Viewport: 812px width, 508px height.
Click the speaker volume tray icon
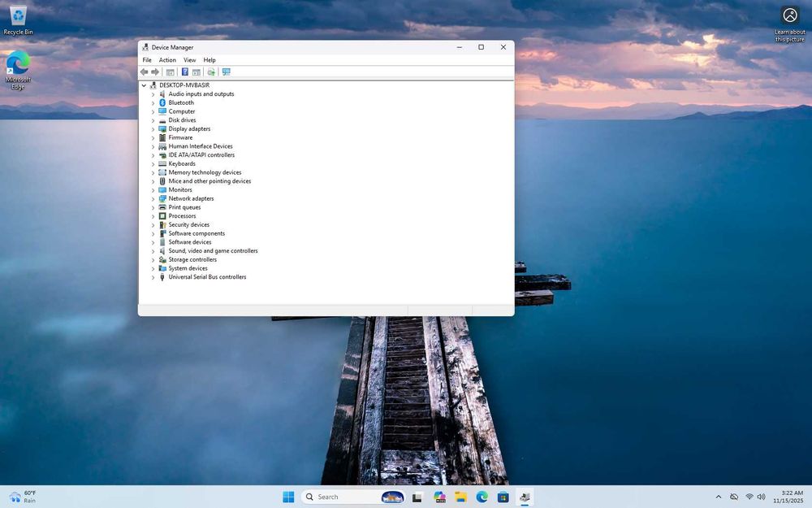761,497
